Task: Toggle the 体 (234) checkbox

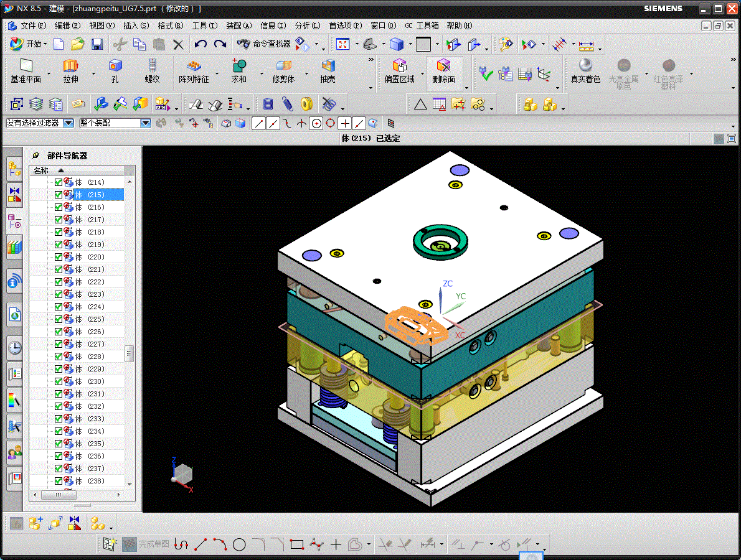Action: [59, 431]
